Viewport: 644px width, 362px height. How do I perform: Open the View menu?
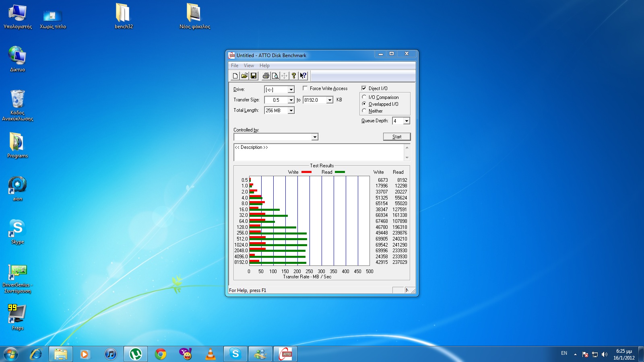(249, 66)
